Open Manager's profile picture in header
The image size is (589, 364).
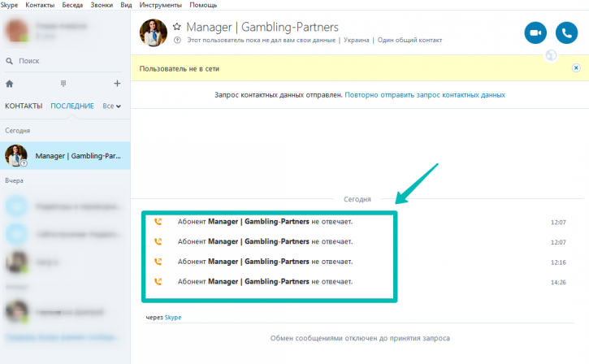pos(154,32)
